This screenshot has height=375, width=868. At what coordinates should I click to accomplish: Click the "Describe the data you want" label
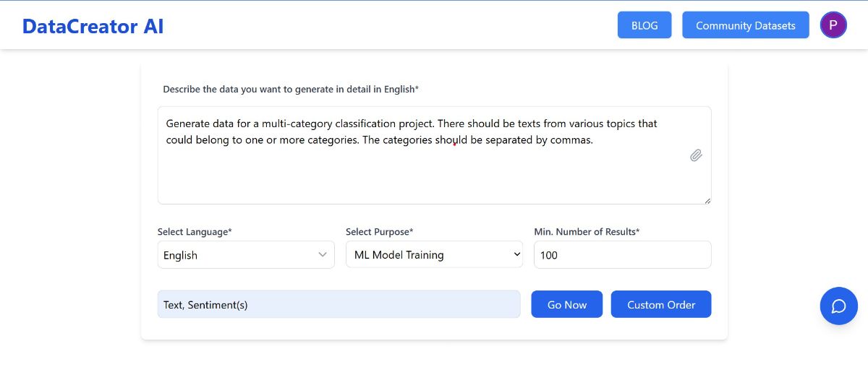click(291, 90)
